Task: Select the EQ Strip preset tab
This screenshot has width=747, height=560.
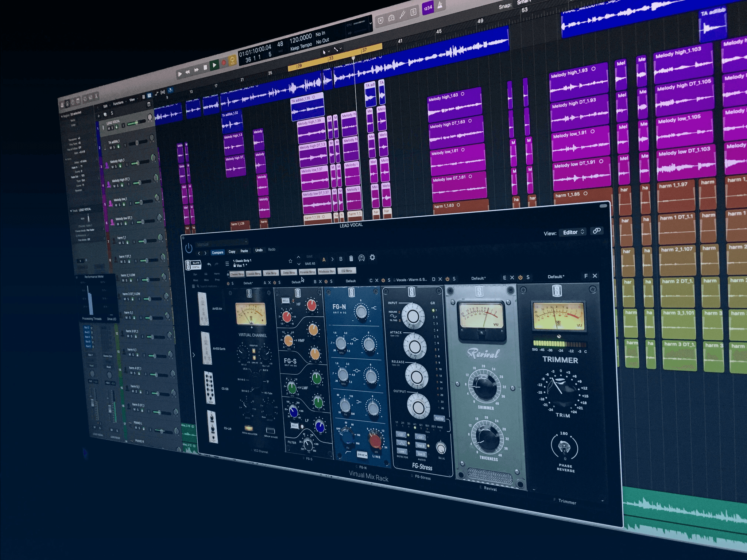Action: [346, 271]
